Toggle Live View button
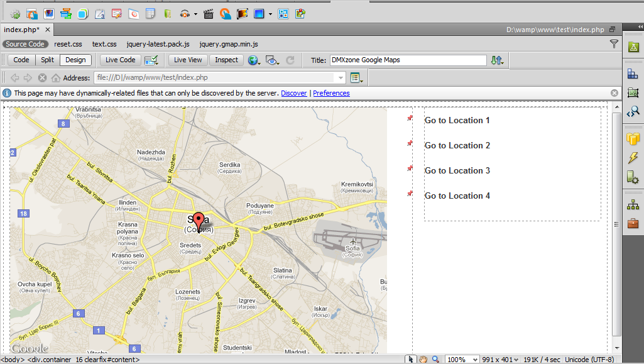This screenshot has height=364, width=644. click(188, 60)
